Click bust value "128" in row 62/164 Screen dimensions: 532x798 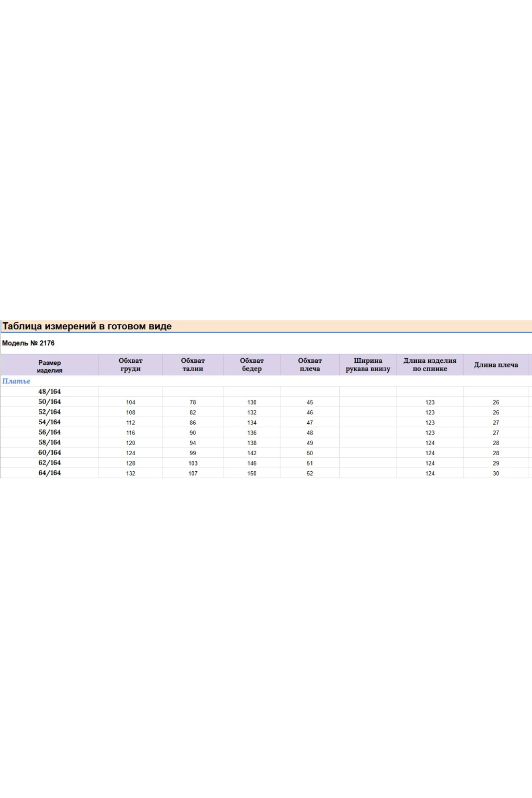pos(131,464)
